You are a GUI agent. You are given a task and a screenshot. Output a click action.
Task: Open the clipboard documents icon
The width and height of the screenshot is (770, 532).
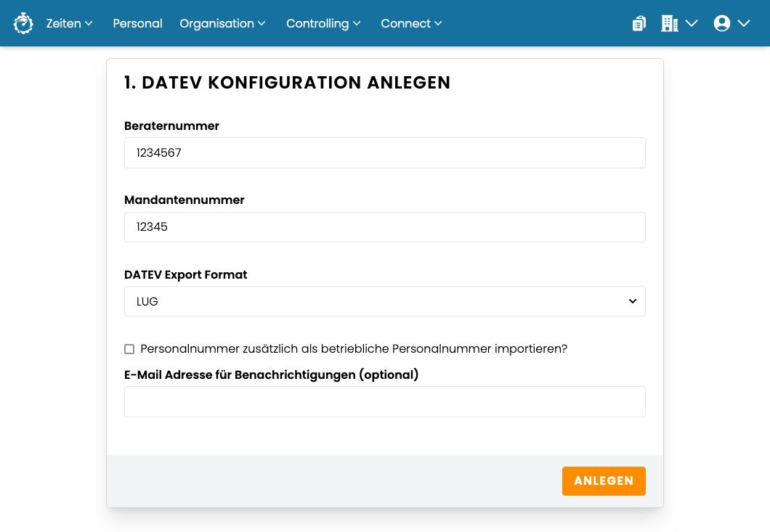pos(639,23)
